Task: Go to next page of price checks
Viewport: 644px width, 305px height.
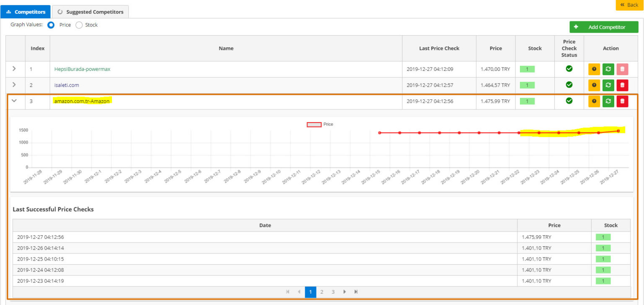Action: [344, 292]
